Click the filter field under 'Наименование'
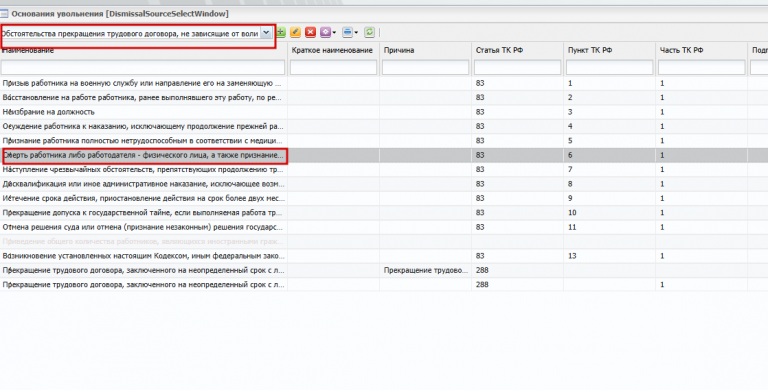Image resolution: width=768 pixels, height=390 pixels. pos(143,67)
